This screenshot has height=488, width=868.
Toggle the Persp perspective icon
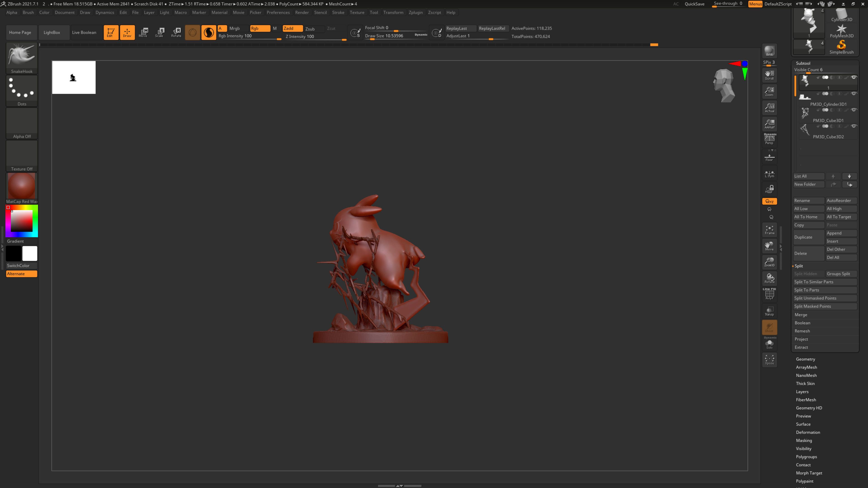(x=769, y=139)
